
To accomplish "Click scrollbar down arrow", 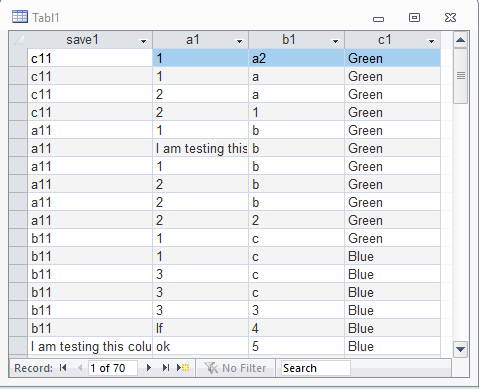I will coord(460,349).
